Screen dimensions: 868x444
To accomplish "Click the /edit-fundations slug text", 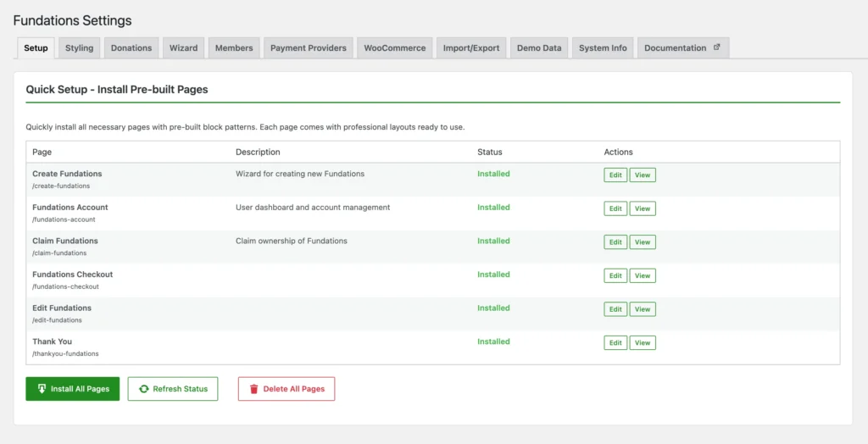I will (57, 320).
